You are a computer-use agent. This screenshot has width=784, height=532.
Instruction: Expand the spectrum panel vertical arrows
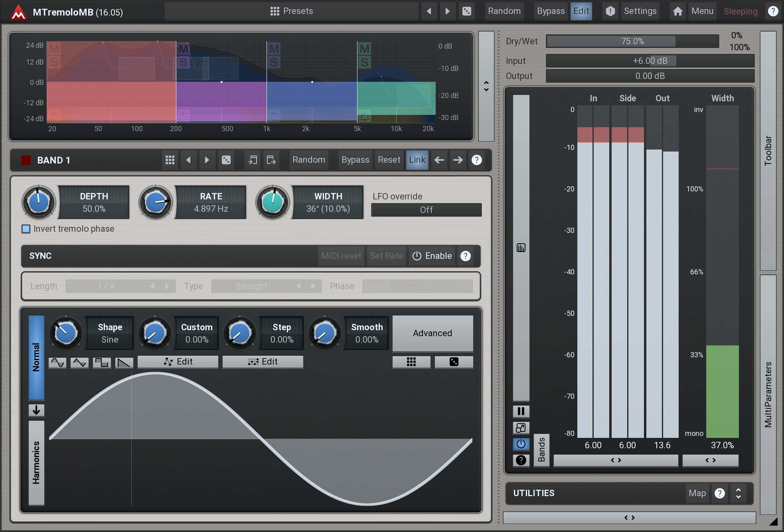pyautogui.click(x=486, y=86)
